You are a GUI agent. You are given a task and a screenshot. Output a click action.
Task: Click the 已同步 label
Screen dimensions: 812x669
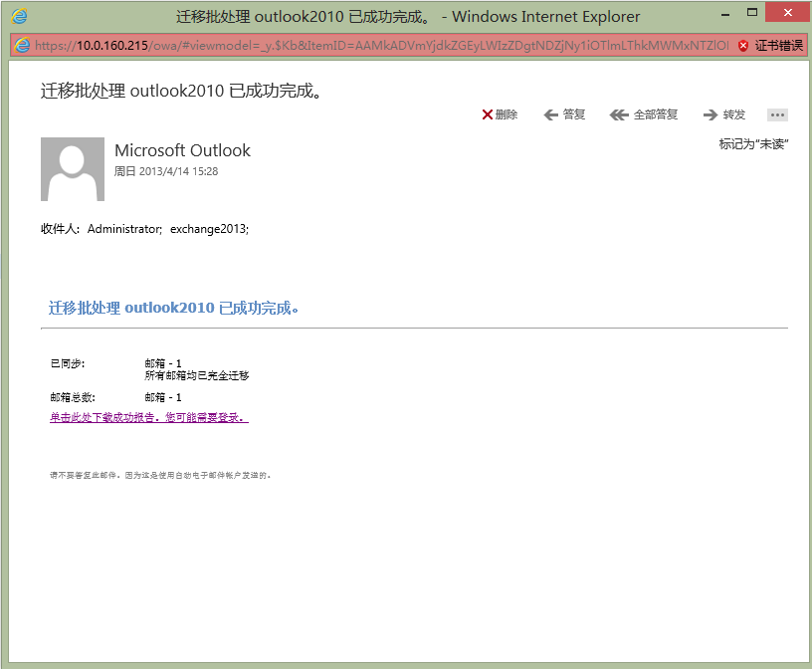coord(68,363)
